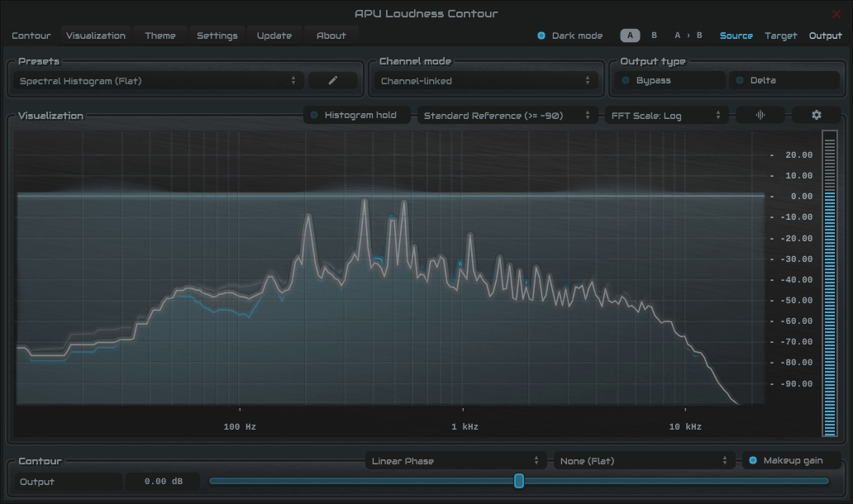Open Standard Reference (>= -90) dropdown

[507, 116]
